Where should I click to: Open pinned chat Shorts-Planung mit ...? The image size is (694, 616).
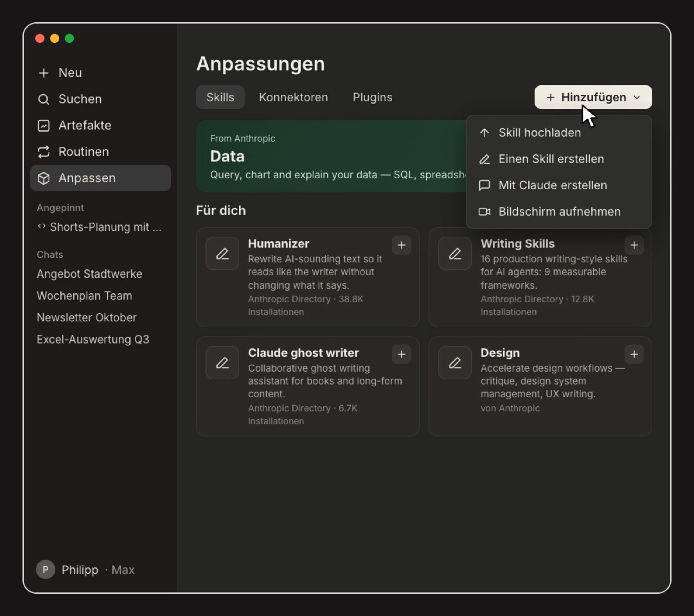click(100, 227)
